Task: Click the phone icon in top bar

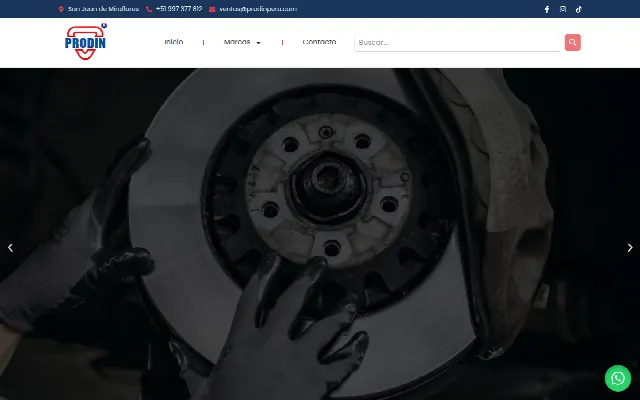Action: (149, 9)
